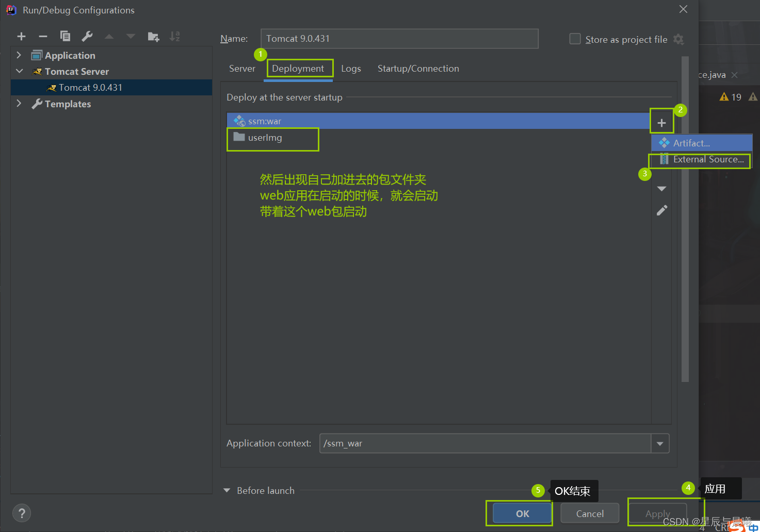Select Tomcat Server tree item label

pyautogui.click(x=77, y=71)
